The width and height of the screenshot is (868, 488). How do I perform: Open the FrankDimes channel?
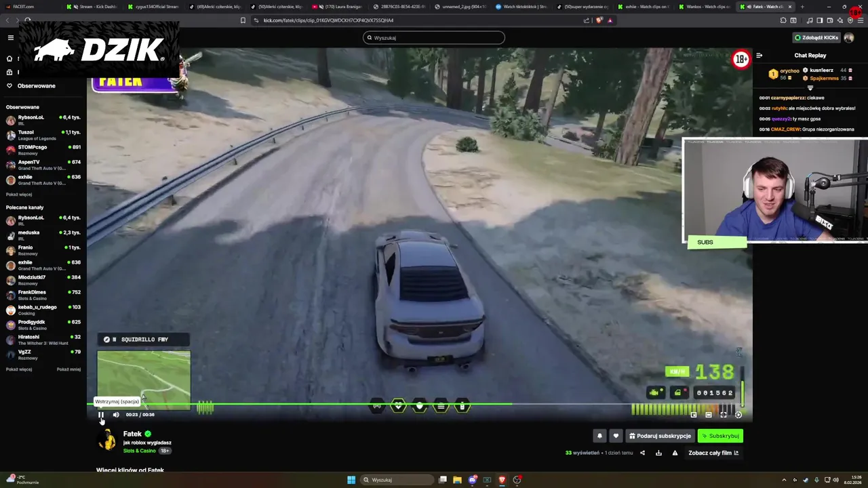[x=43, y=296]
